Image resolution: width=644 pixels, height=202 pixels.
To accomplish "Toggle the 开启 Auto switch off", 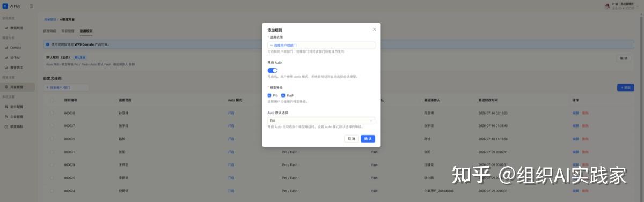I will click(273, 70).
